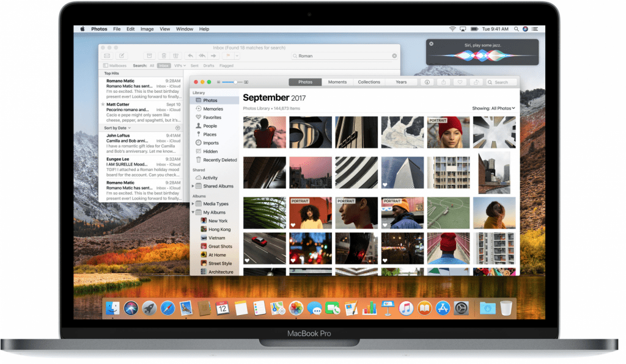This screenshot has width=626, height=364.
Task: Open the Hong Kong album
Action: click(x=215, y=230)
